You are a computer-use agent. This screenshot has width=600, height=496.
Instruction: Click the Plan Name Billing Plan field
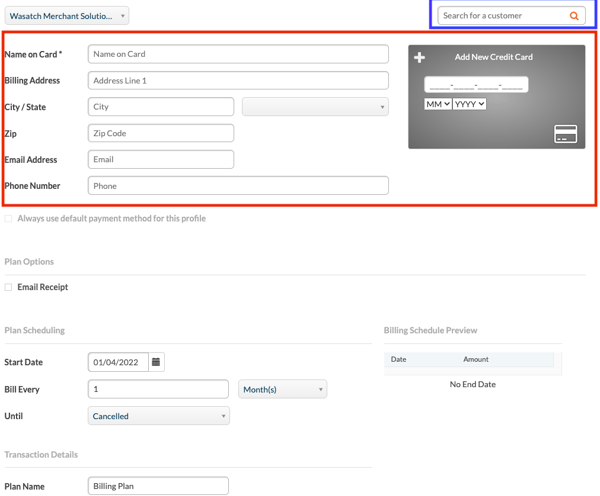(158, 486)
